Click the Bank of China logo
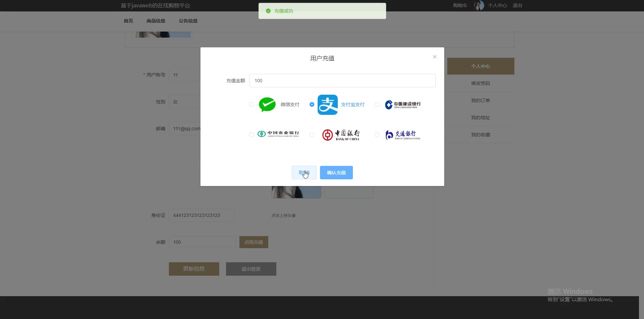Screen dimensions: 644x319 (341, 135)
